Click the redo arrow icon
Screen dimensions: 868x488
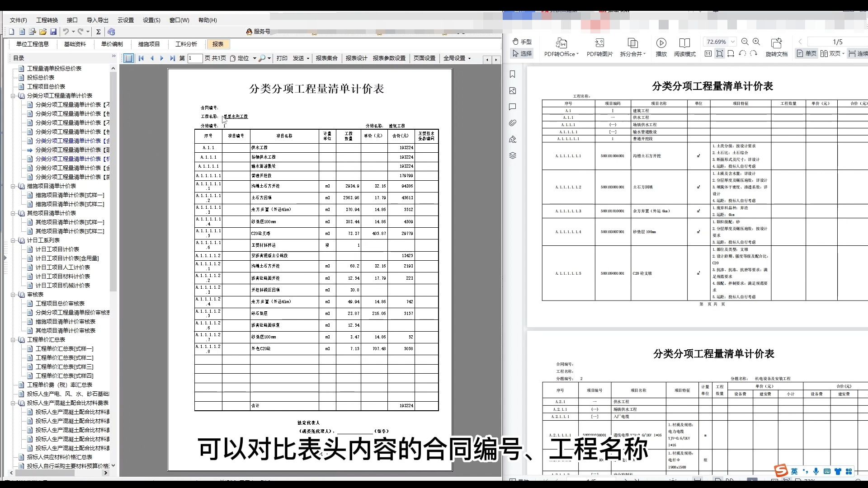[80, 32]
